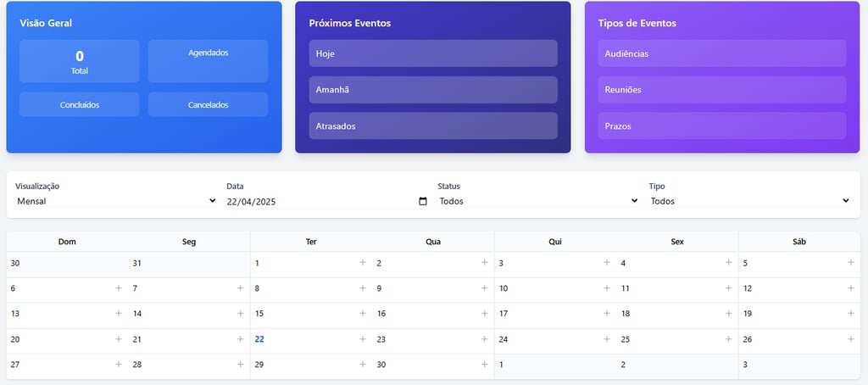Click plus icon beside day 15
The width and height of the screenshot is (868, 385).
tap(363, 313)
